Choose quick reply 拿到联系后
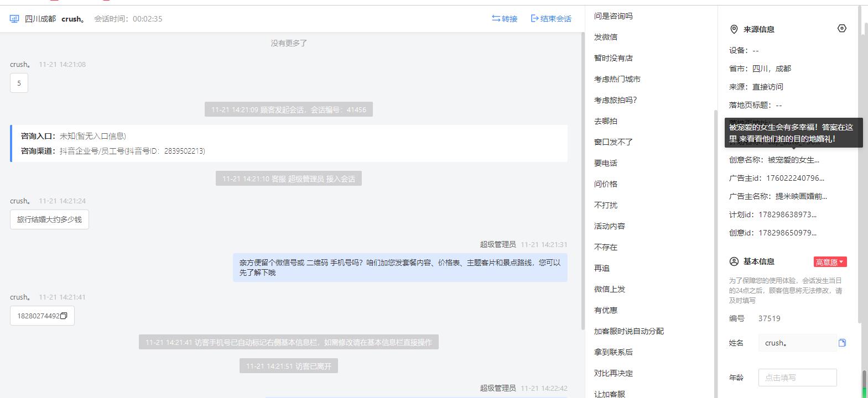The image size is (868, 398). (x=614, y=352)
